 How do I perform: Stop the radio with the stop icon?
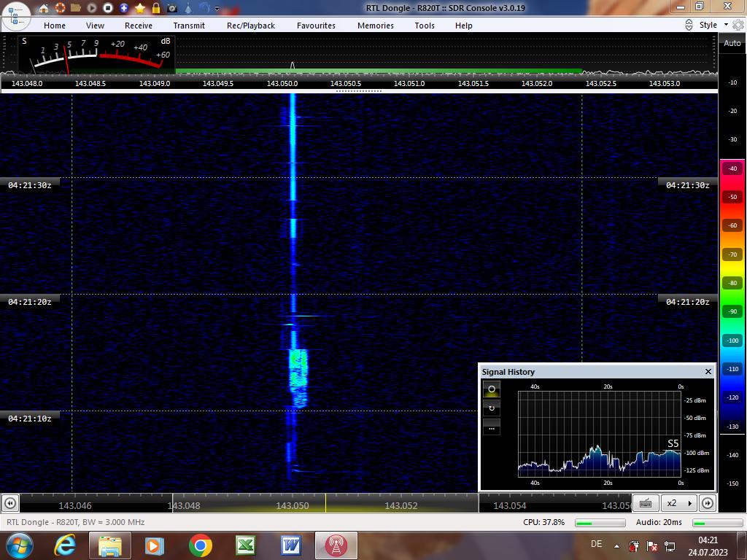click(108, 8)
